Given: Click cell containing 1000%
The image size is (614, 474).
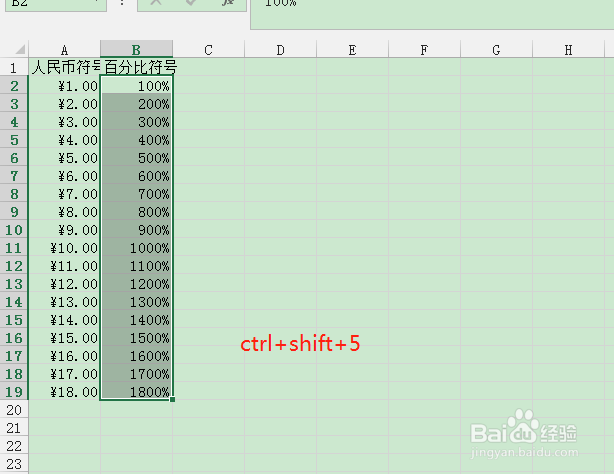Looking at the screenshot, I should coord(136,248).
